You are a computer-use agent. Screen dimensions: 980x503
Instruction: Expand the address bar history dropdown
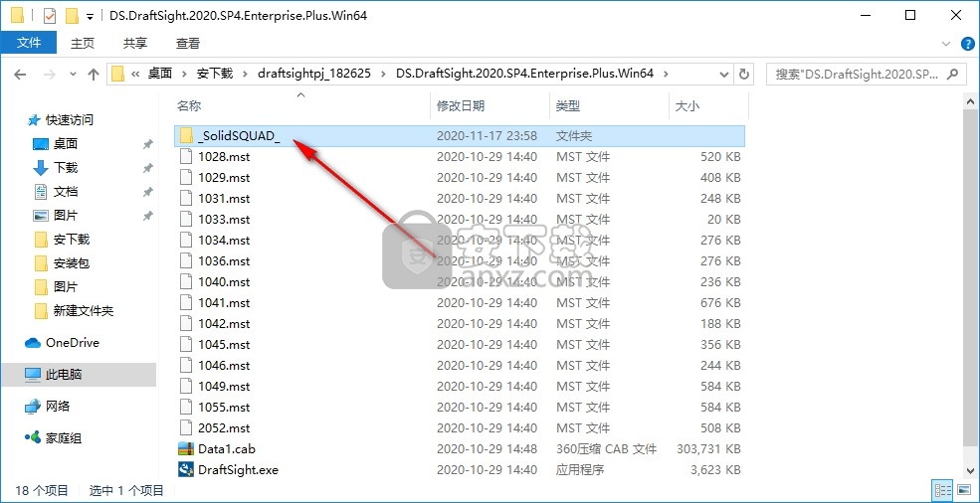point(724,74)
